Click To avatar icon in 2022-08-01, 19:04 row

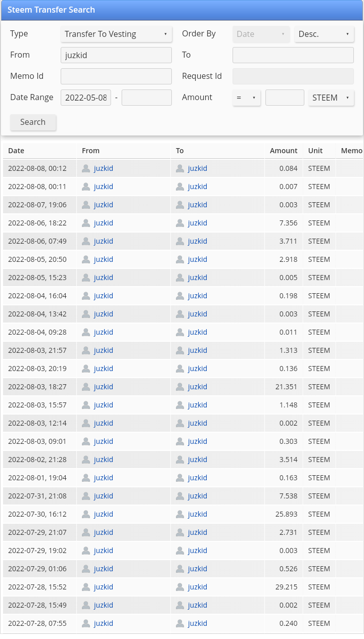(x=180, y=478)
